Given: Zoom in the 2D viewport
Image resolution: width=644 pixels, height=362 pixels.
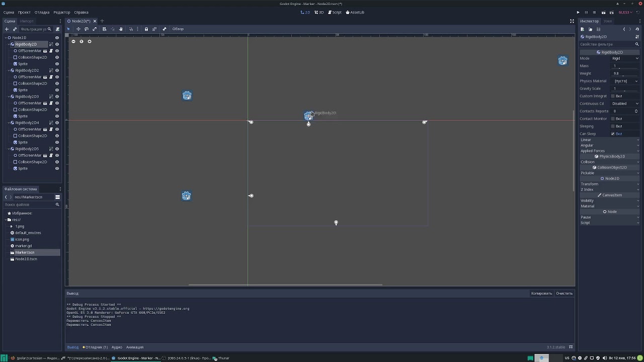Looking at the screenshot, I should pyautogui.click(x=90, y=41).
